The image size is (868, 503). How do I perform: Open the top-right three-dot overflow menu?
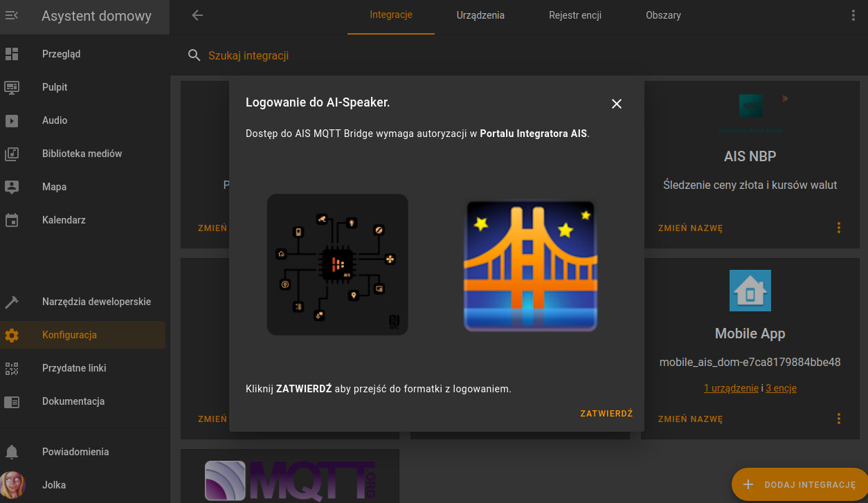[x=853, y=15]
